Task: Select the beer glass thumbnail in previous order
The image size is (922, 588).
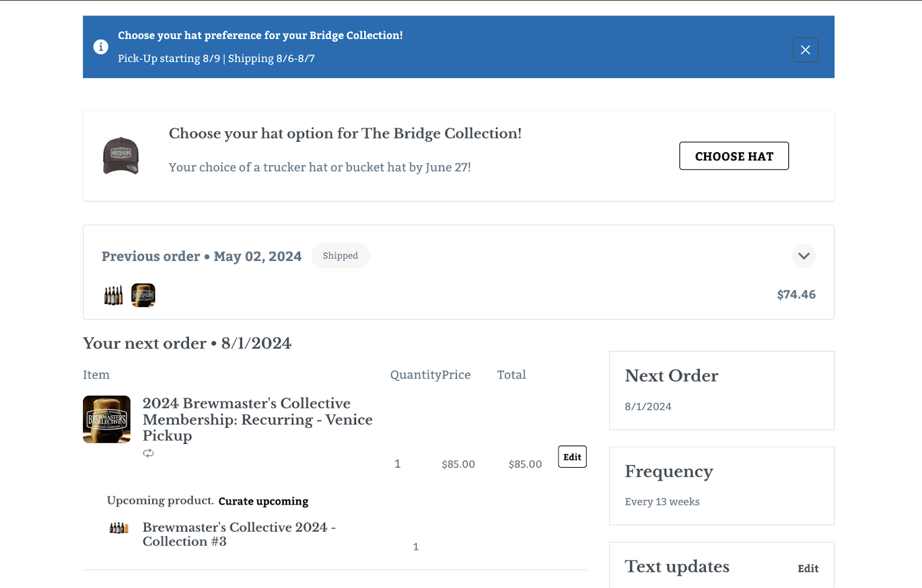Action: pyautogui.click(x=143, y=295)
